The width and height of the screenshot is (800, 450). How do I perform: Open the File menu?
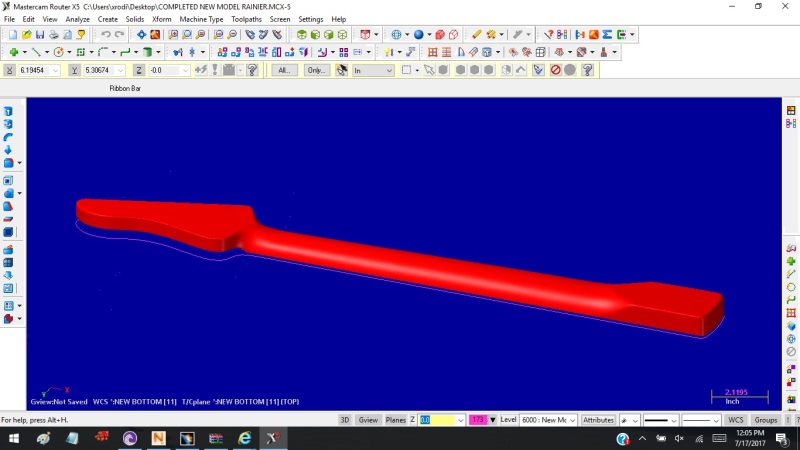[x=9, y=19]
